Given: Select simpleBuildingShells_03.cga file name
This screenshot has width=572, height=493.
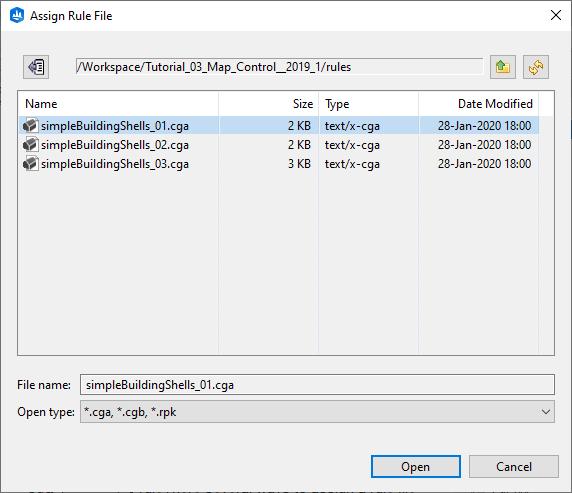Looking at the screenshot, I should [115, 164].
